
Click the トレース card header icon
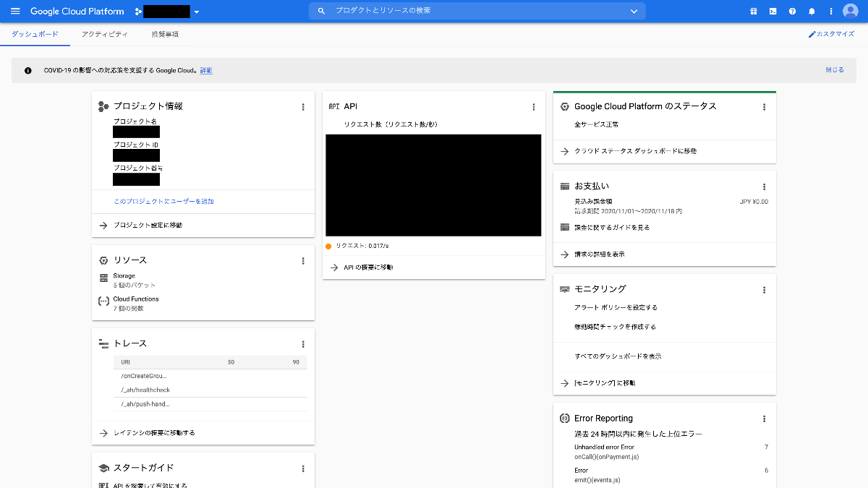(x=103, y=343)
